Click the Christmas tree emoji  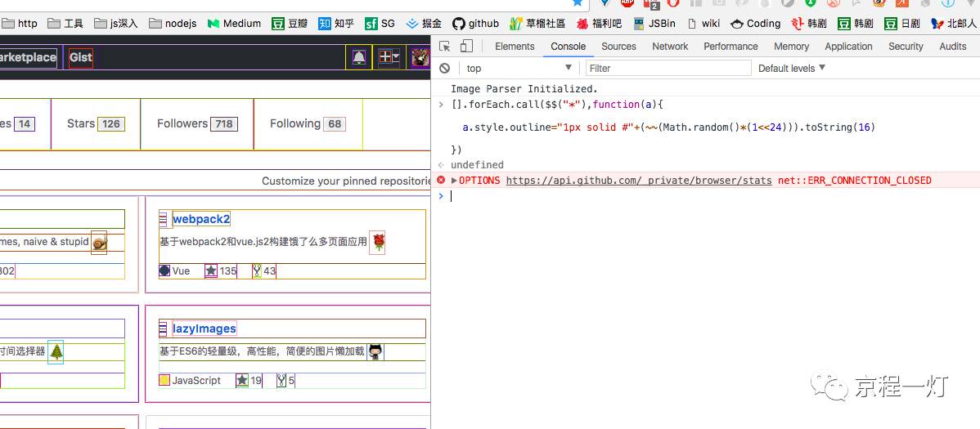(x=56, y=352)
